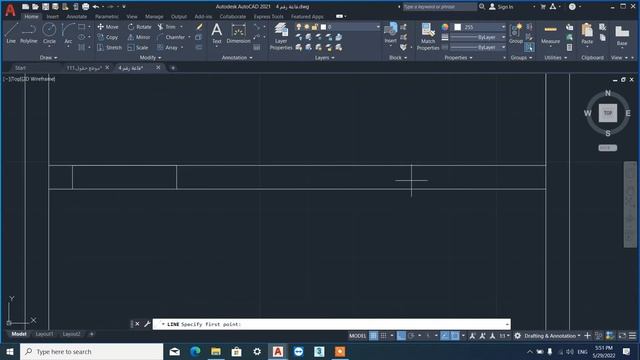Click the Measure utility icon
Viewport: 640px width, 360px height.
tap(550, 33)
